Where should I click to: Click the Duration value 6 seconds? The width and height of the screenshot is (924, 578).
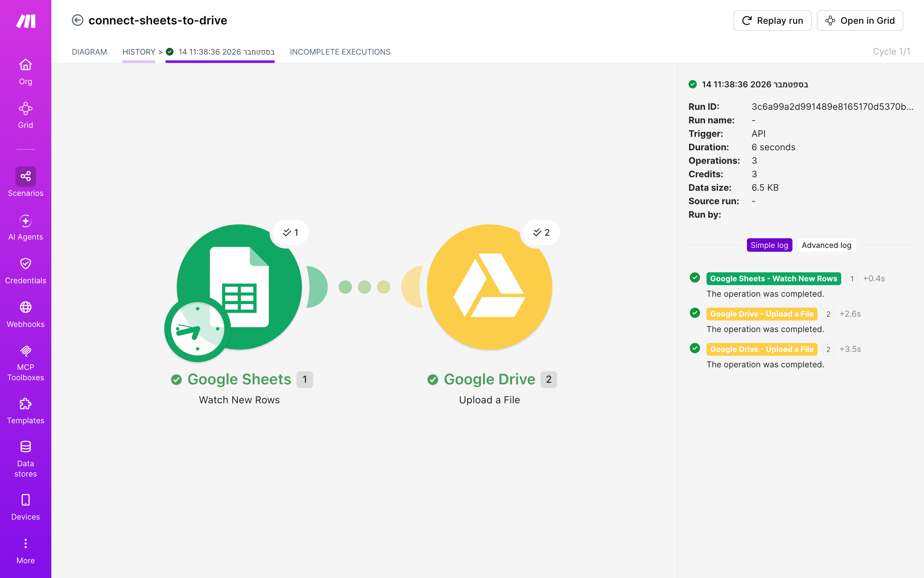[773, 147]
